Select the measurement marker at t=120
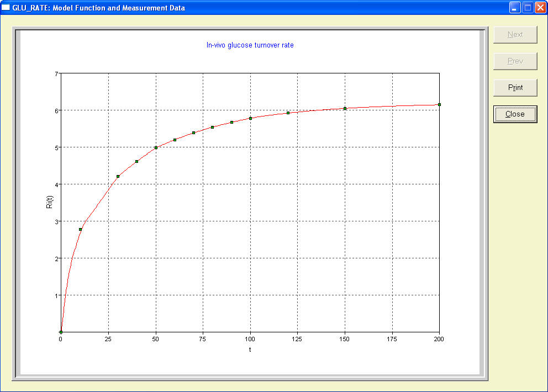 pyautogui.click(x=288, y=113)
